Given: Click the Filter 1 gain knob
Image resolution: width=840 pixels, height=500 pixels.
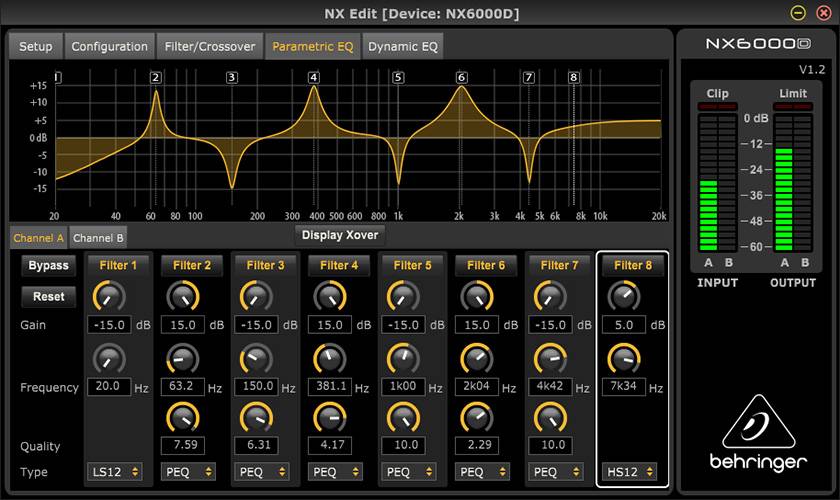Looking at the screenshot, I should [x=109, y=296].
